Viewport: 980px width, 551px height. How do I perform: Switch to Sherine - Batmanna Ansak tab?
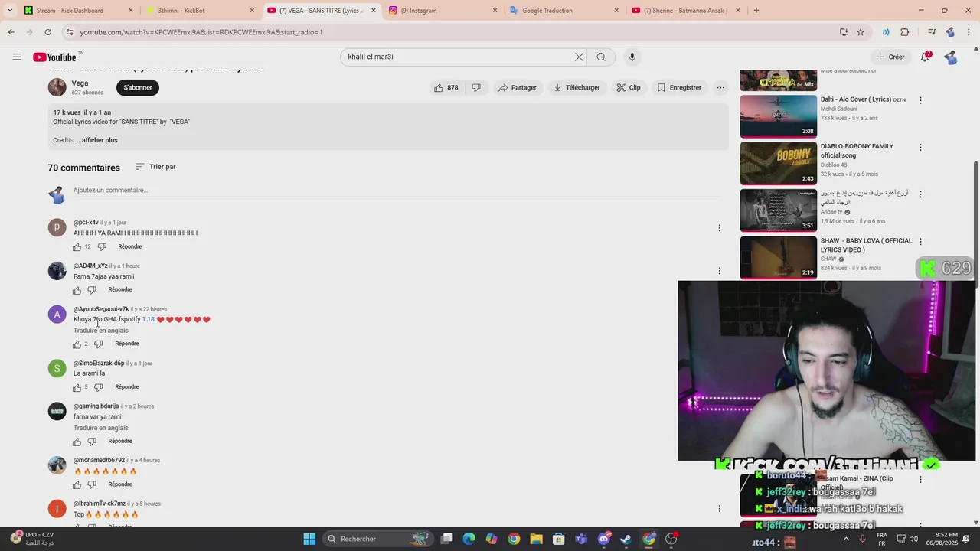tap(685, 11)
